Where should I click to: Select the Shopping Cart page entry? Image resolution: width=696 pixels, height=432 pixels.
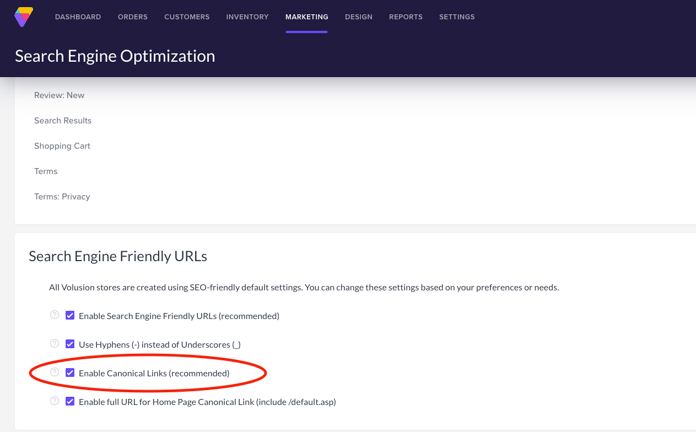point(62,146)
